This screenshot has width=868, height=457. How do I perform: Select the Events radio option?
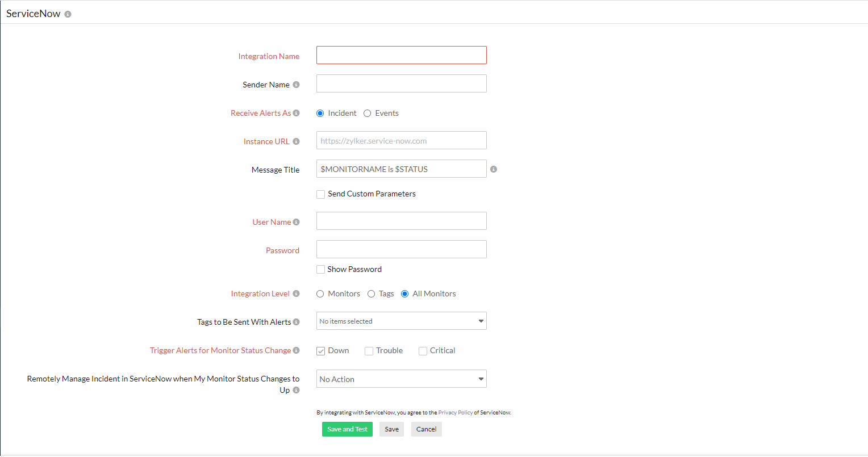point(368,114)
